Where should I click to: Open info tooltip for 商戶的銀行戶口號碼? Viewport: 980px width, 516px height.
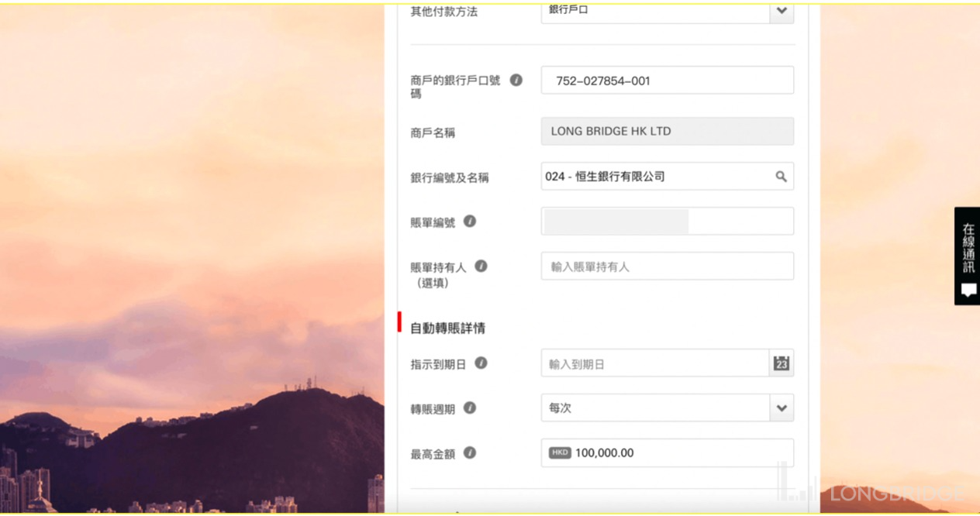516,80
